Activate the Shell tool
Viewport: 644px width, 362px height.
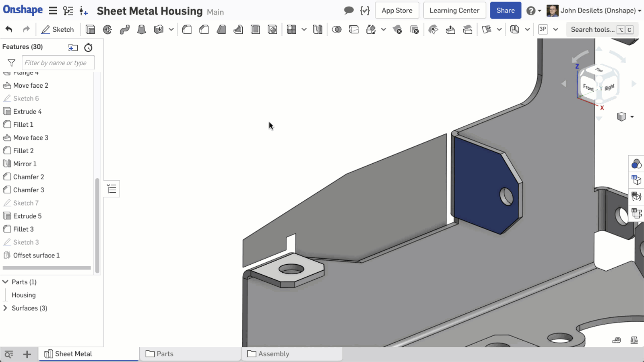[255, 29]
